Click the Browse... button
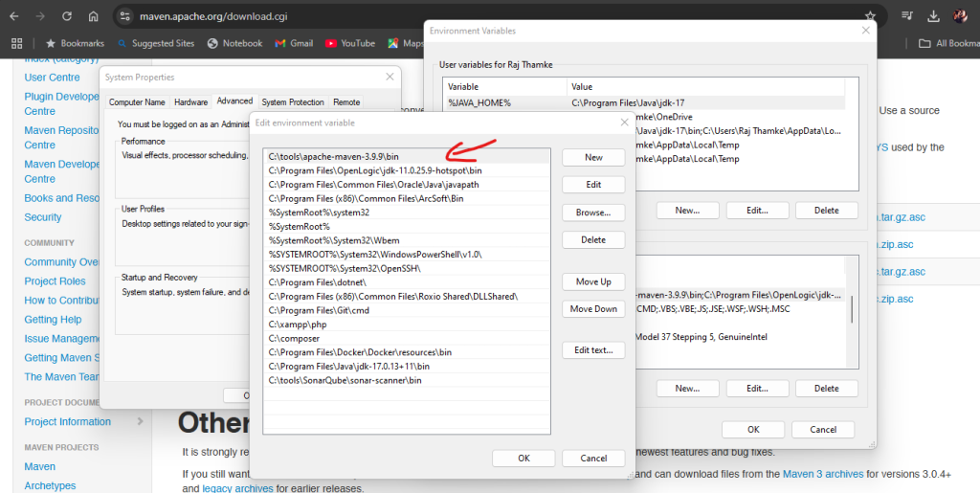 (x=592, y=213)
